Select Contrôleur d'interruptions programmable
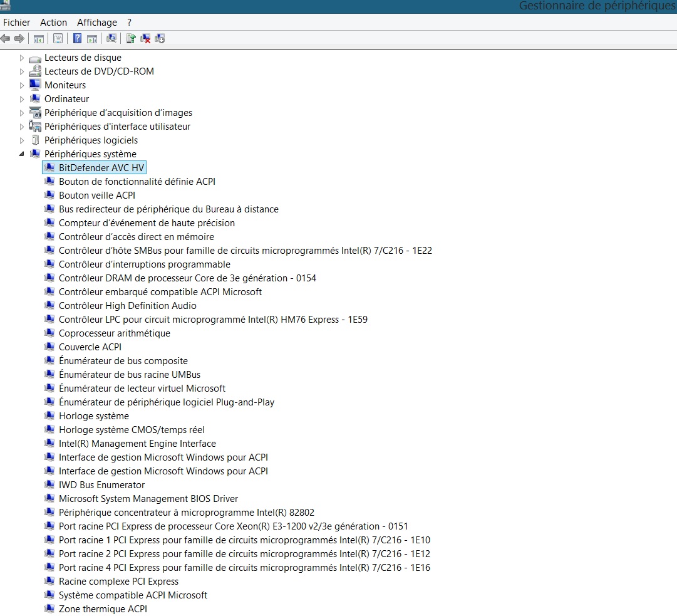This screenshot has width=677, height=616. click(144, 264)
